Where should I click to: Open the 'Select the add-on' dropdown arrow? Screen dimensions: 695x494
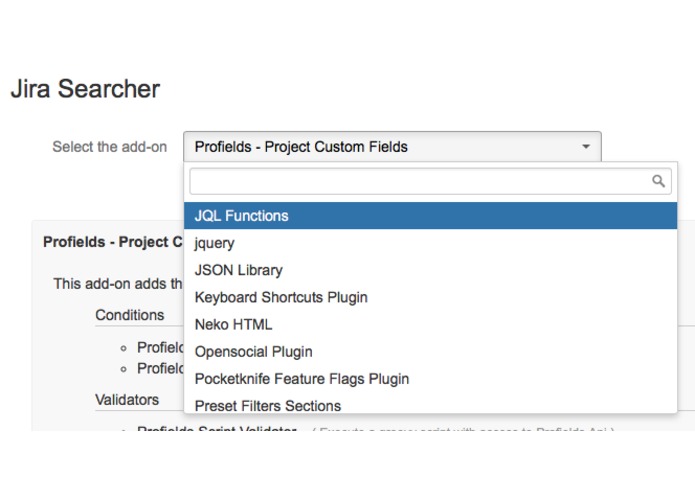pos(586,147)
